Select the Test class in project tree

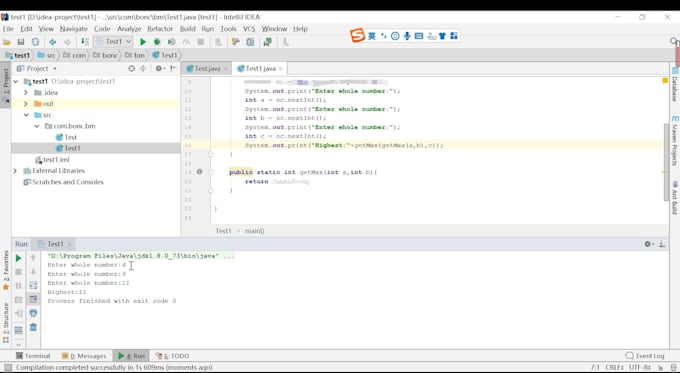[x=66, y=137]
